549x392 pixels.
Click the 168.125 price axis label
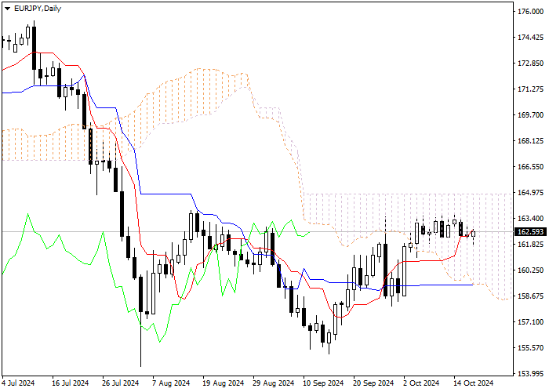click(530, 140)
